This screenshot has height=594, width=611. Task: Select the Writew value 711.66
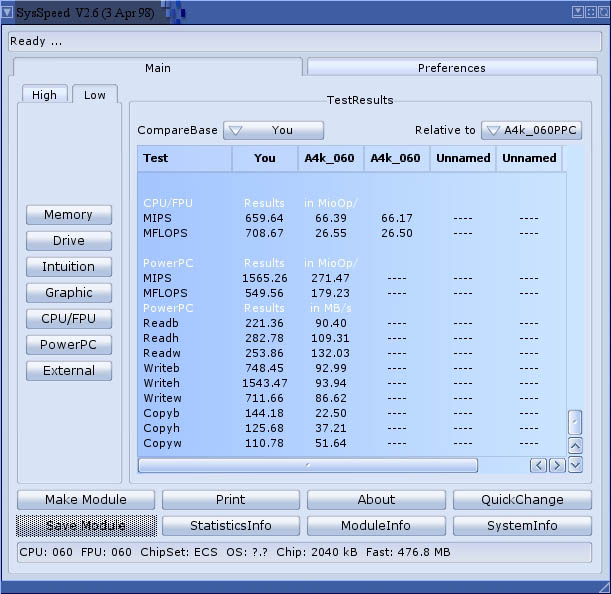click(x=264, y=398)
